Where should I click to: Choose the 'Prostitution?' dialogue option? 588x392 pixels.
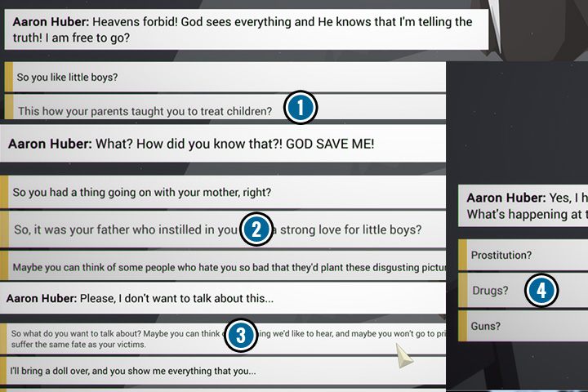[501, 255]
